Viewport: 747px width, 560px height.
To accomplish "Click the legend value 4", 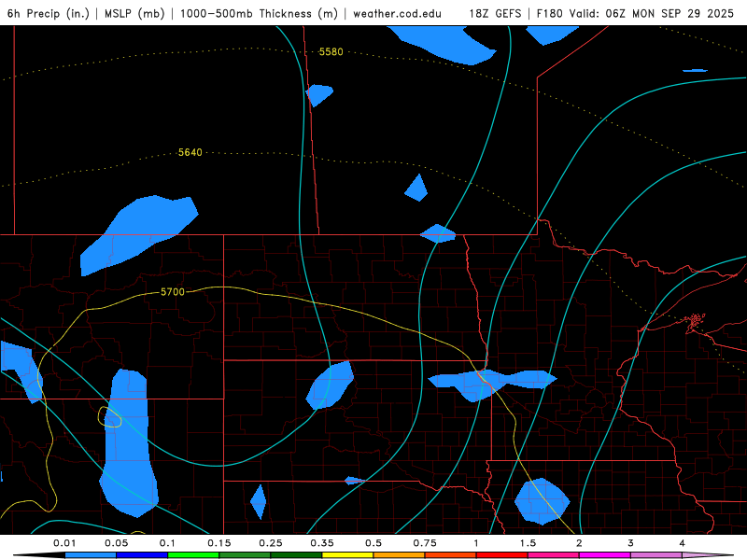I will coord(683,543).
